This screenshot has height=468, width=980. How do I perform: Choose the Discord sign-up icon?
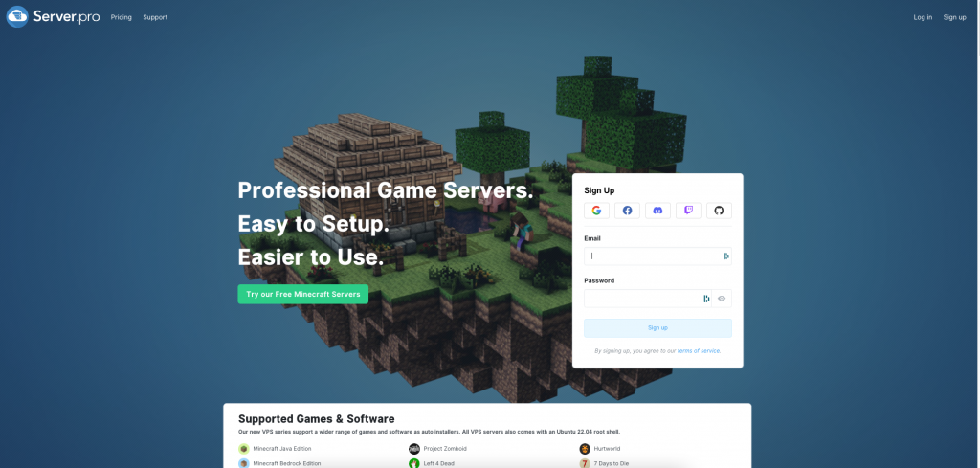click(657, 211)
